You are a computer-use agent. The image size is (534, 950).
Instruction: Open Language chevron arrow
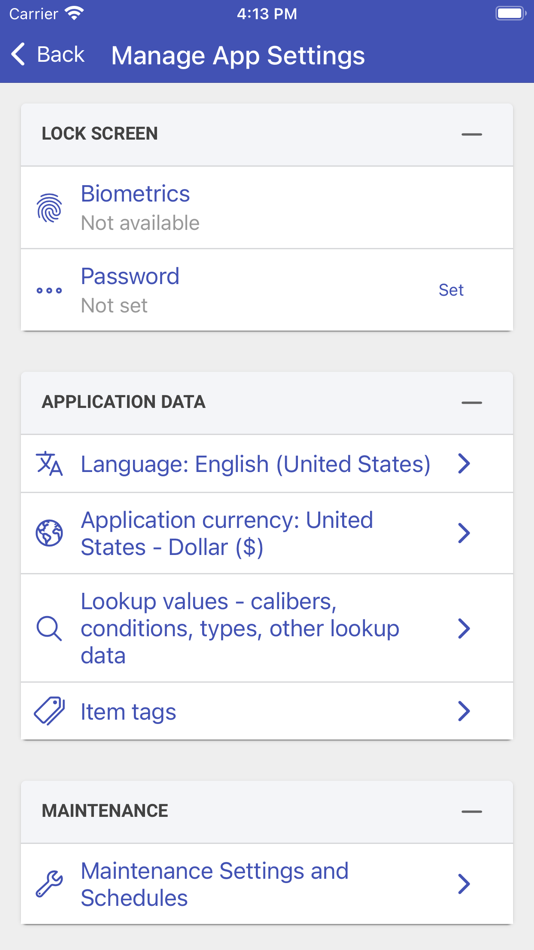click(x=464, y=463)
